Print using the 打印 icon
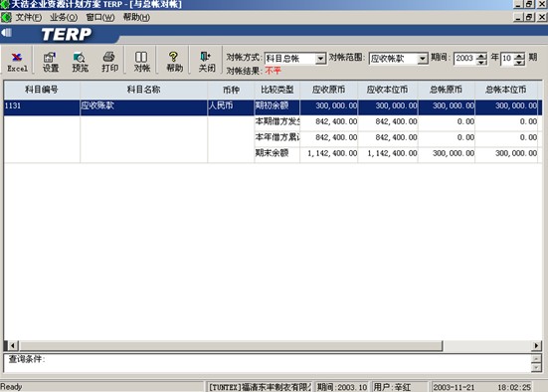548x392 pixels. point(109,62)
